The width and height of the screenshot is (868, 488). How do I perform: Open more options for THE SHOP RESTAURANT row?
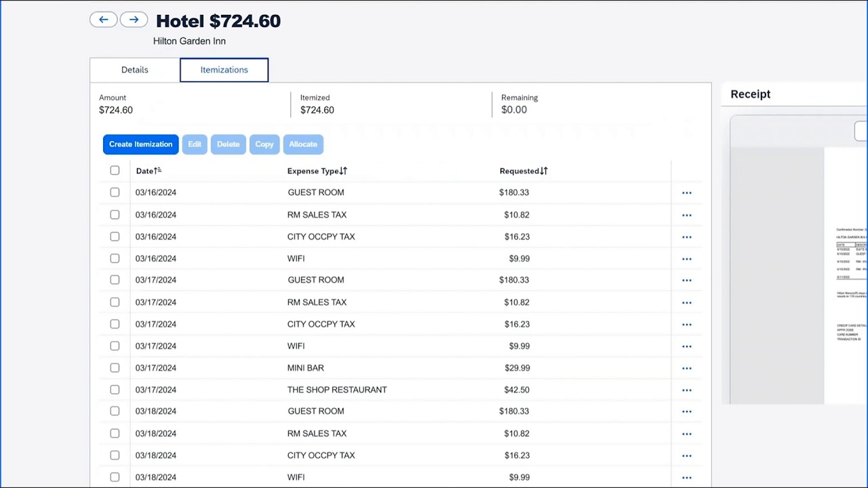point(687,390)
